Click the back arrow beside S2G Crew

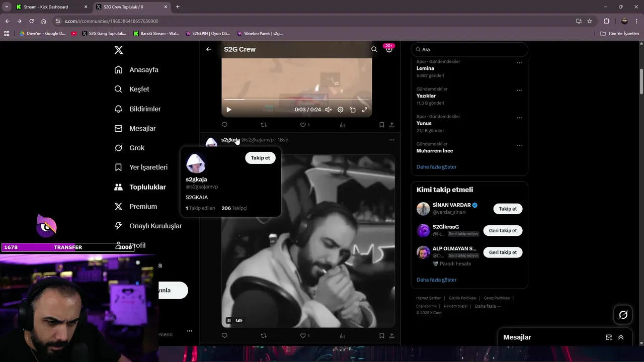pyautogui.click(x=209, y=49)
